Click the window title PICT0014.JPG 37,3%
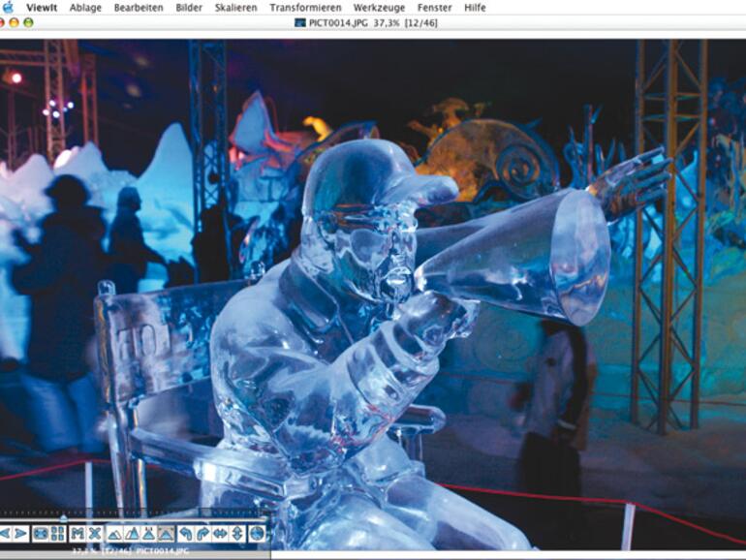Screen dimensions: 746x560 click(x=354, y=23)
